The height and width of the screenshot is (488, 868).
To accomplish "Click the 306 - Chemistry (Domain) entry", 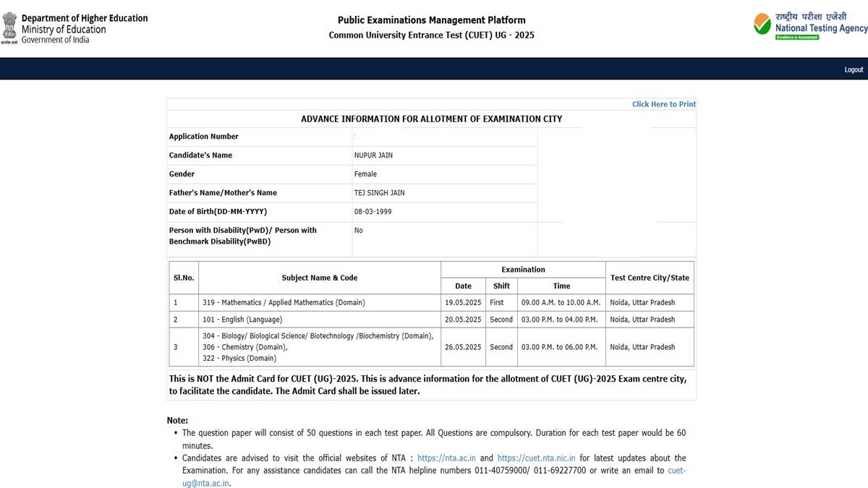I will click(244, 347).
